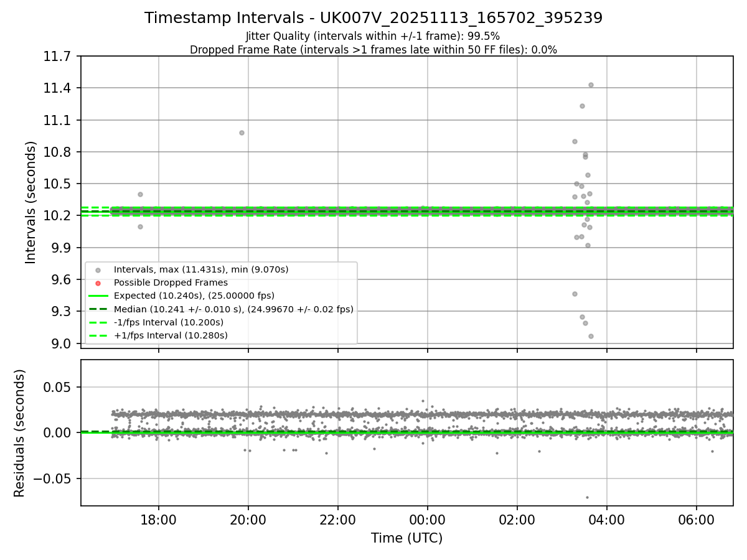This screenshot has height=560, width=747.
Task: Click legend entry "-1/fps Interval (10.200s)"
Action: [169, 322]
